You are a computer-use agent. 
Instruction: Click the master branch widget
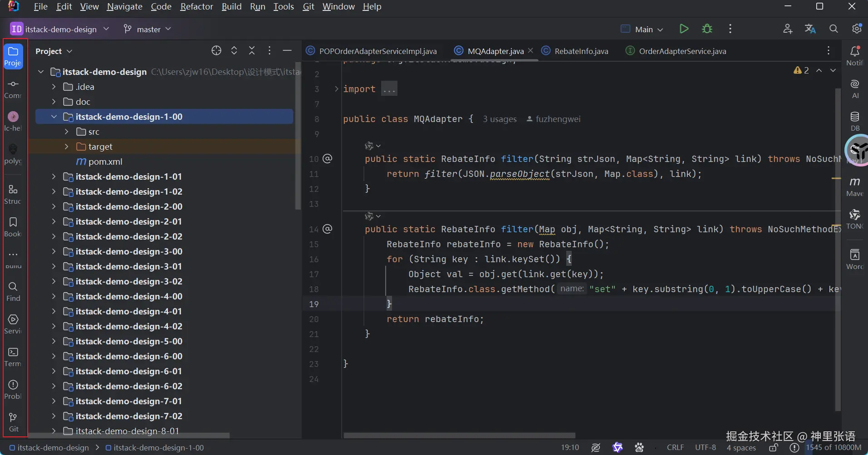148,29
